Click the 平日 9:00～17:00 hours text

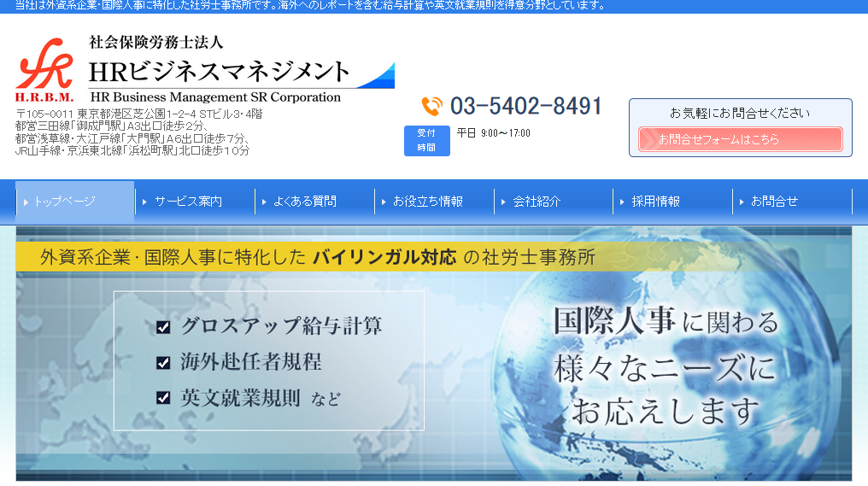[493, 133]
